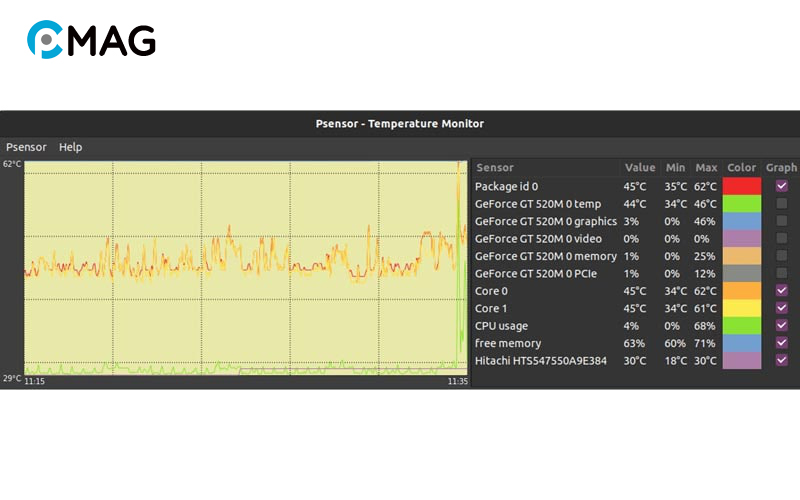Uncheck the graph checkbox for Package id 0
This screenshot has width=800, height=500.
781,186
